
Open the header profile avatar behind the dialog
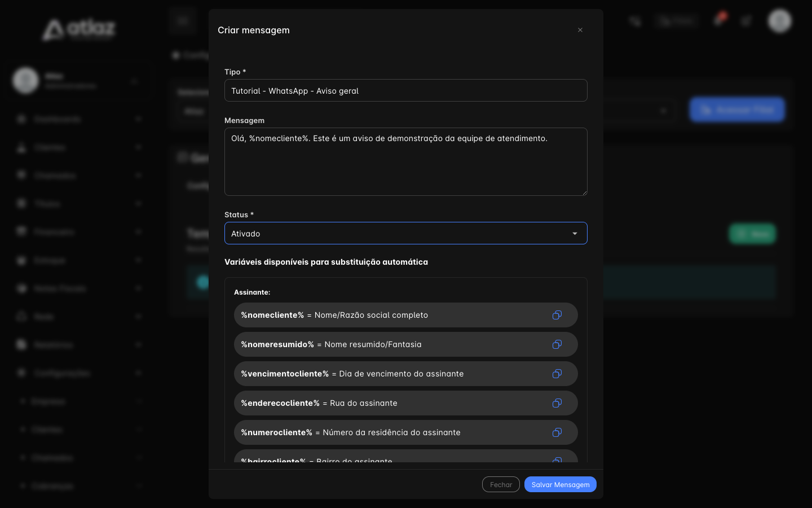point(780,21)
